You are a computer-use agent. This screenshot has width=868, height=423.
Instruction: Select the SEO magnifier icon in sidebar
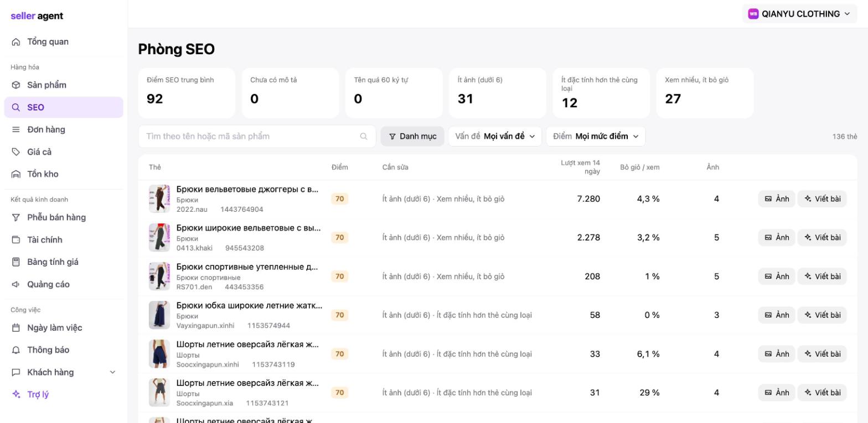(x=16, y=107)
